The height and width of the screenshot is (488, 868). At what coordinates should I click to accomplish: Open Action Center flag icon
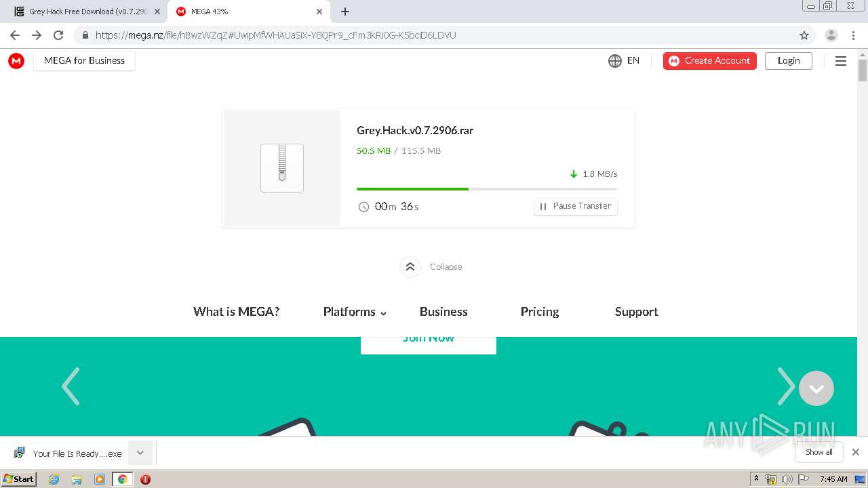pos(804,479)
